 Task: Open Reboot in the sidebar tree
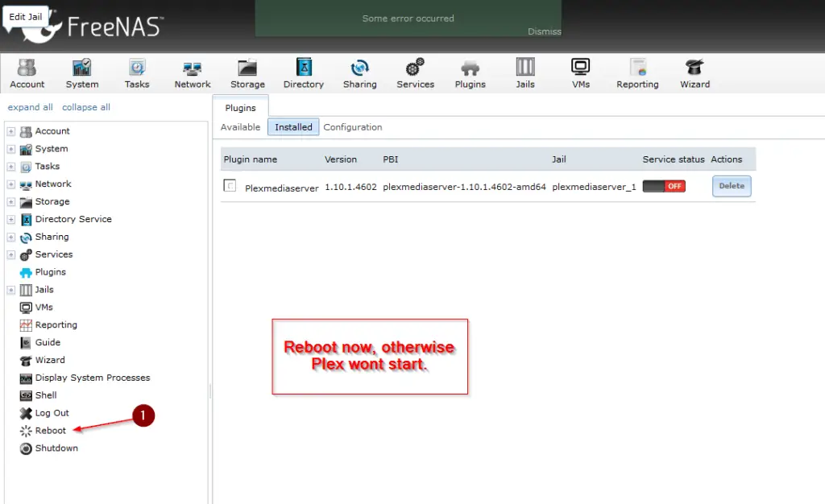pos(51,431)
